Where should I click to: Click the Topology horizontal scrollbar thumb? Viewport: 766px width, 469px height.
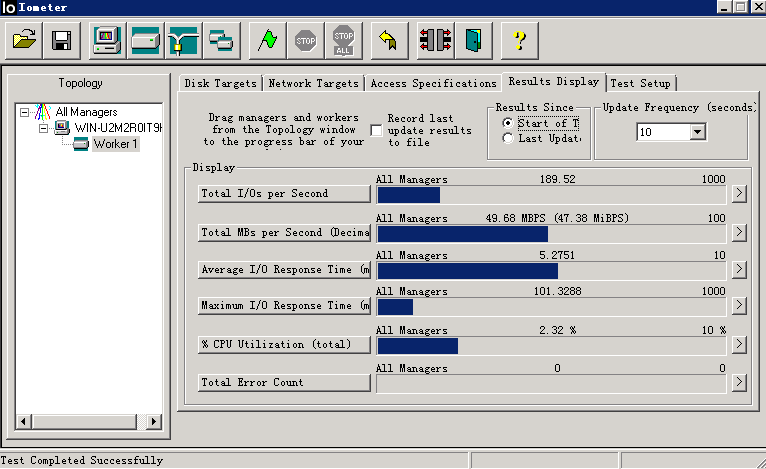pos(84,422)
